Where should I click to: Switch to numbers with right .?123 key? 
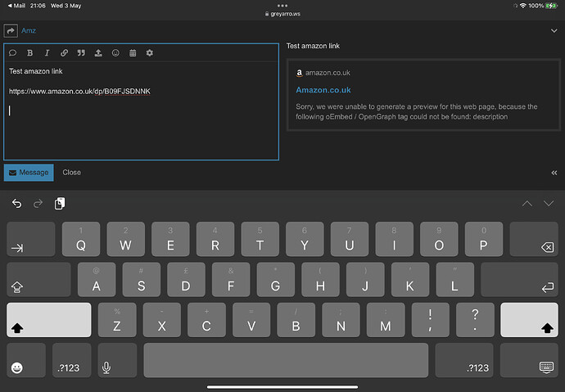click(464, 360)
